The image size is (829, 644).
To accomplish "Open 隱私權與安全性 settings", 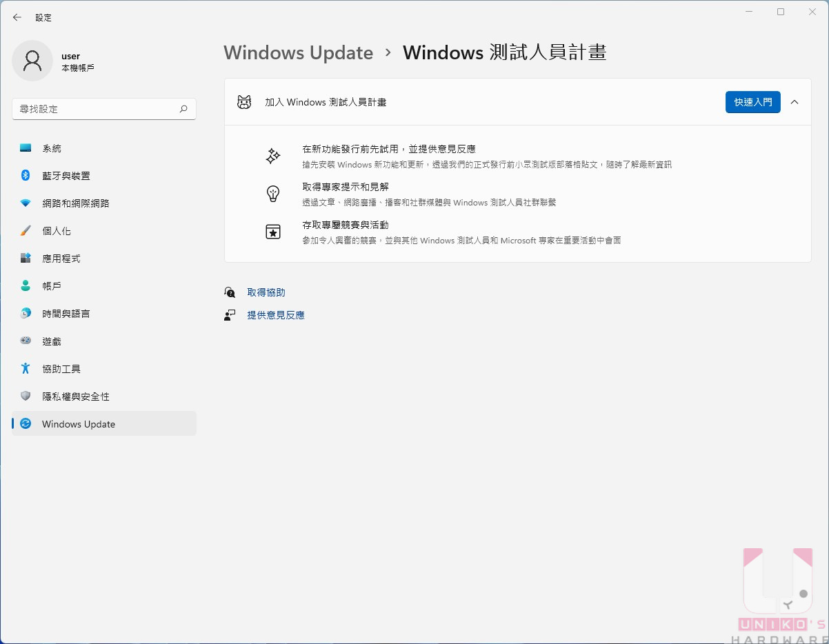I will coord(104,396).
